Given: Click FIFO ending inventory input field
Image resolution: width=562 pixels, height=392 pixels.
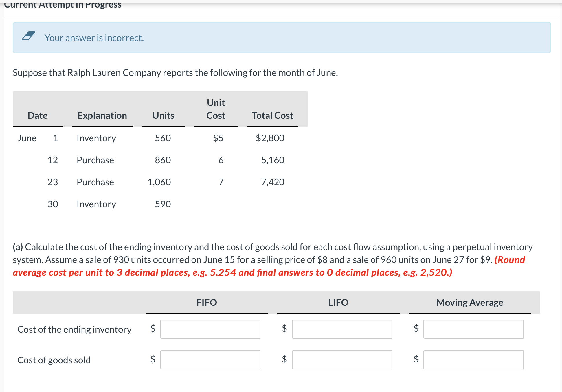Looking at the screenshot, I should click(x=210, y=329).
